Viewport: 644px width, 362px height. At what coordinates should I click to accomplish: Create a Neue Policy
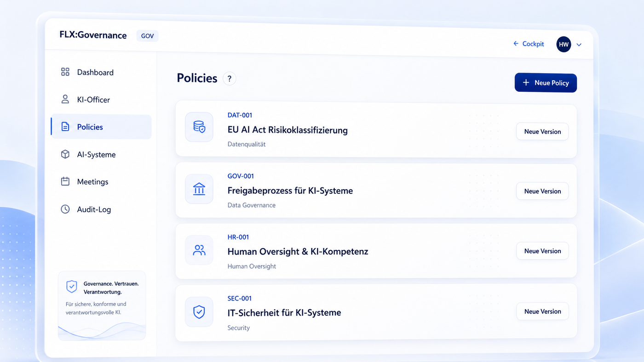pyautogui.click(x=546, y=83)
